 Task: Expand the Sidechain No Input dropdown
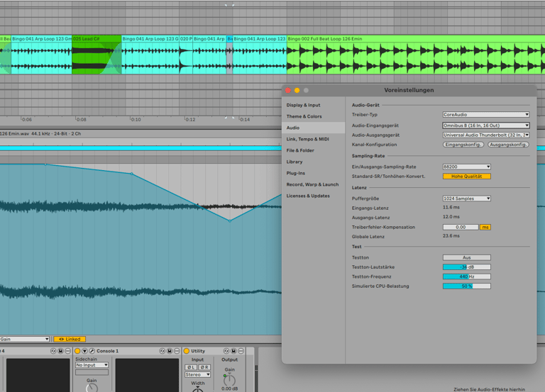pos(92,365)
